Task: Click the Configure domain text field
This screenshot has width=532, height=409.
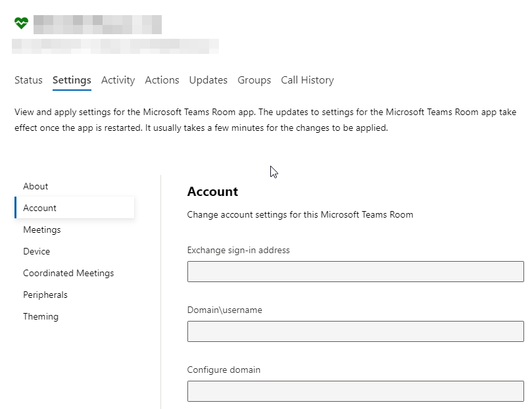Action: (x=355, y=391)
